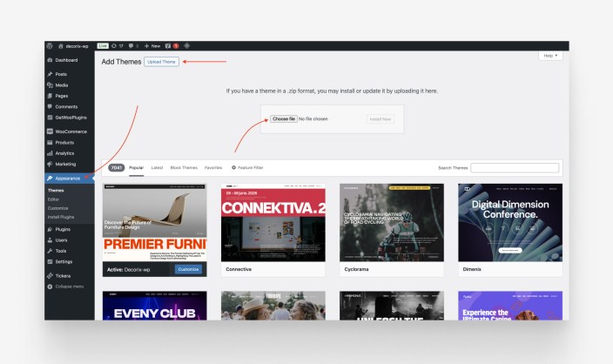The height and width of the screenshot is (364, 613).
Task: Click the Appearance paintbrush icon
Action: pos(50,179)
